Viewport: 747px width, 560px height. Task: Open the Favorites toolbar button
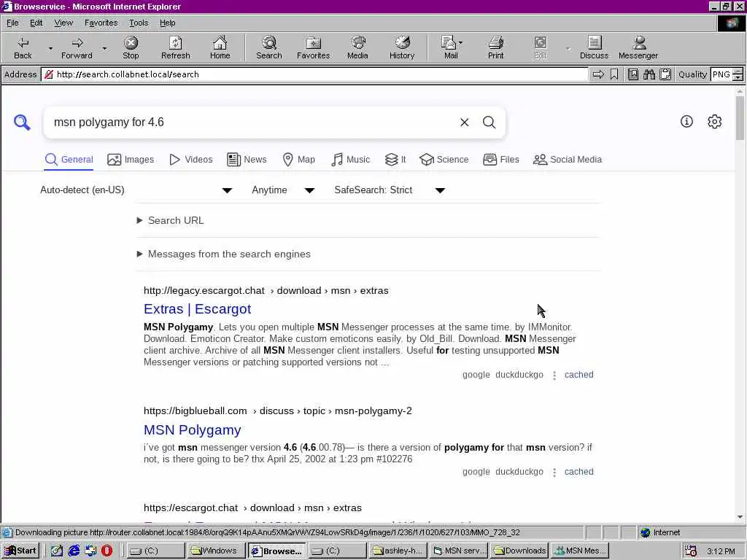pyautogui.click(x=313, y=47)
